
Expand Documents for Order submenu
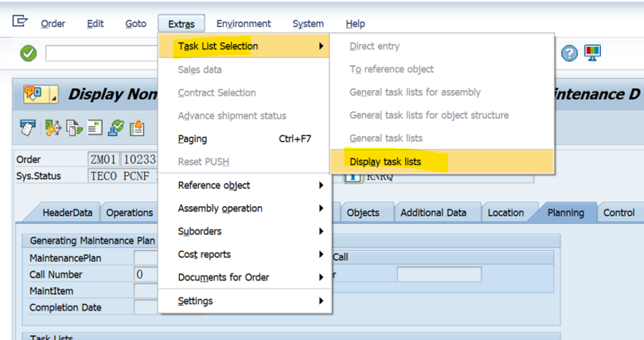pos(244,277)
